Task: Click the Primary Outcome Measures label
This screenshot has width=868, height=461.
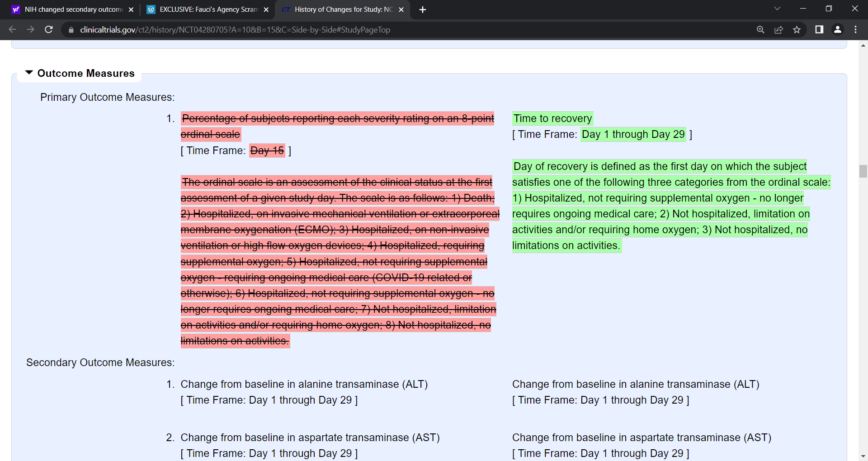Action: [107, 97]
